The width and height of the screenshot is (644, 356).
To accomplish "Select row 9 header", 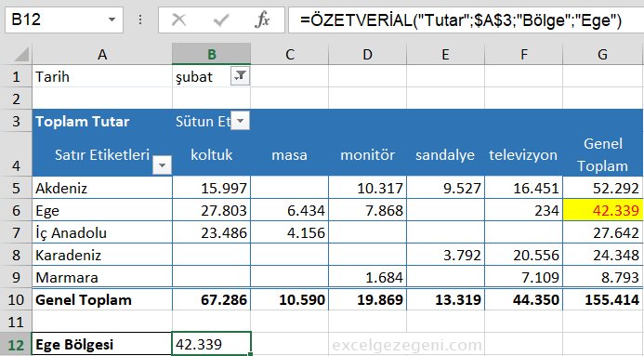I will pyautogui.click(x=16, y=277).
